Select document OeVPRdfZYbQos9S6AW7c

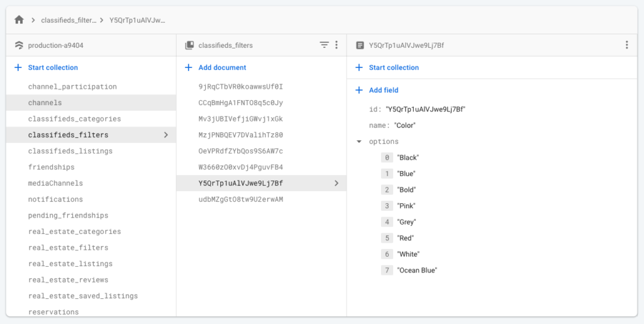pyautogui.click(x=261, y=151)
